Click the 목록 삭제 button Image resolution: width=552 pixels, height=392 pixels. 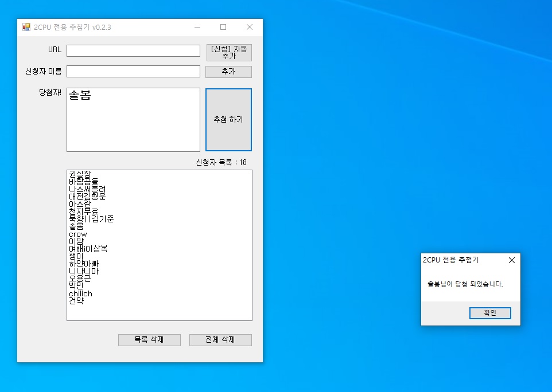(149, 340)
